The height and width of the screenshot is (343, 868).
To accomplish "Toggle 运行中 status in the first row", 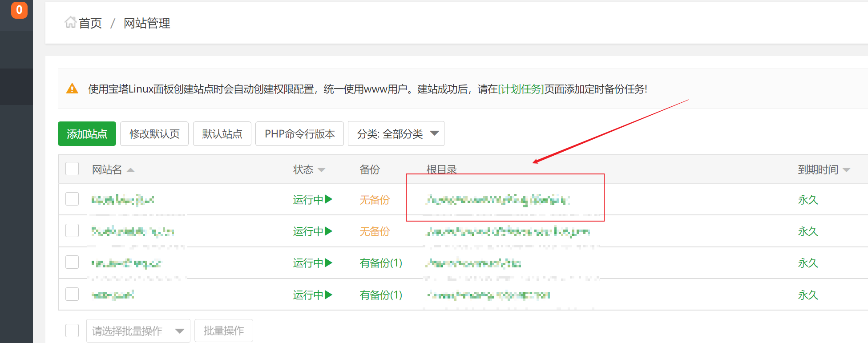I will click(313, 200).
